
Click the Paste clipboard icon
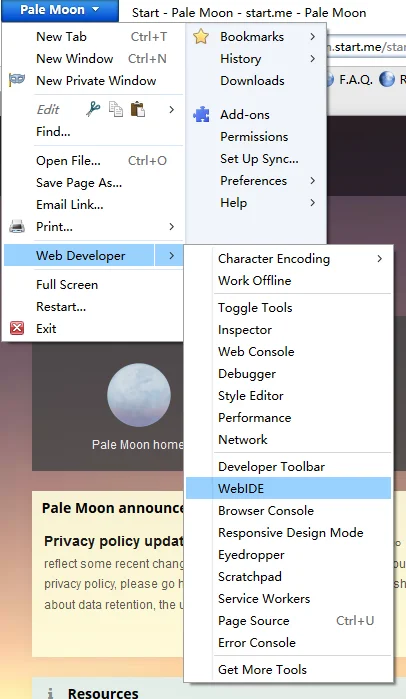[x=138, y=109]
